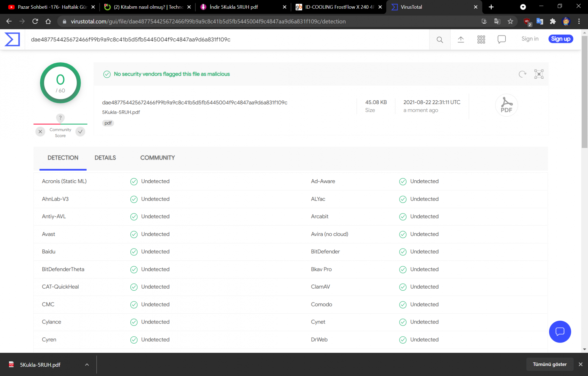Open the VirusTotal services grid icon
The width and height of the screenshot is (588, 376).
coord(481,39)
